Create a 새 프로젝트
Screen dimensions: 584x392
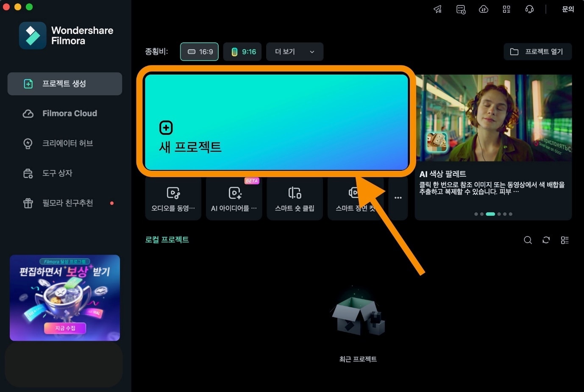click(276, 122)
